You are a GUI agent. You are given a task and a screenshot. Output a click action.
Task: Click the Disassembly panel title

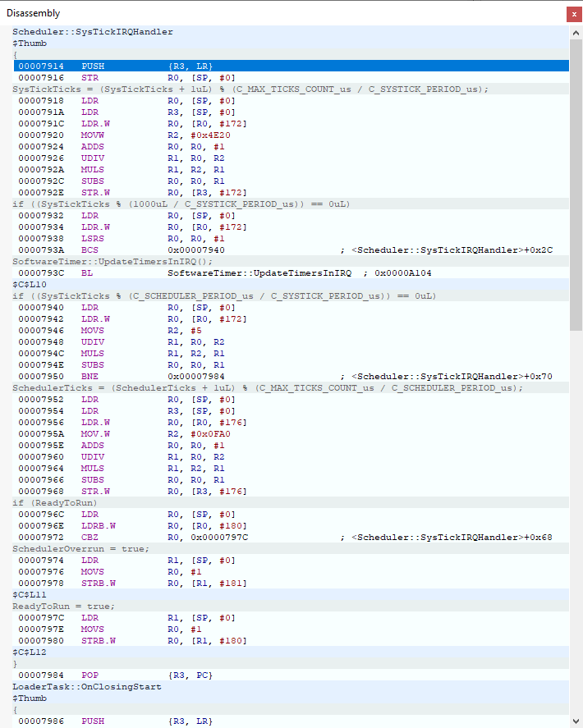point(33,13)
